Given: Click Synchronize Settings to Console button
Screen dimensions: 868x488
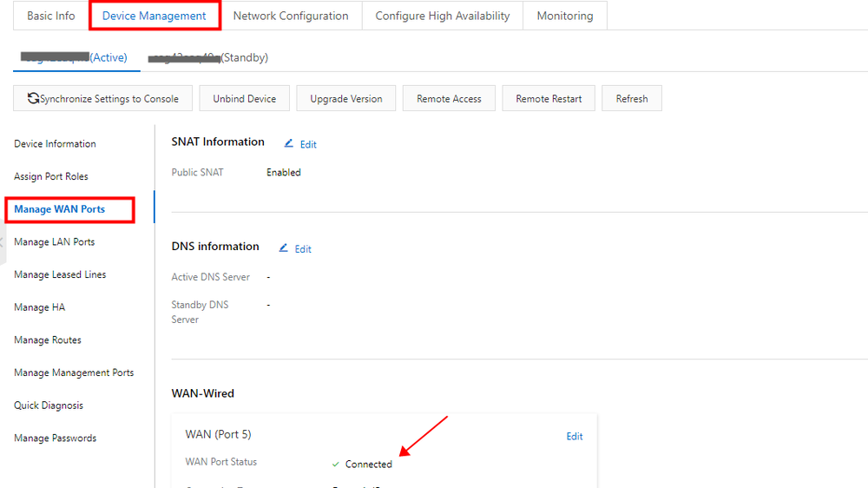Looking at the screenshot, I should pos(103,99).
